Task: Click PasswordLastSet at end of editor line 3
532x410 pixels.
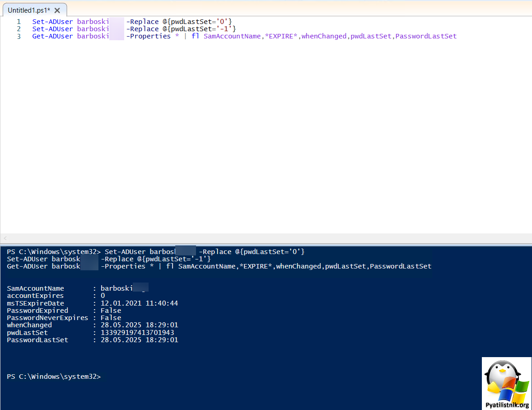Action: 426,36
